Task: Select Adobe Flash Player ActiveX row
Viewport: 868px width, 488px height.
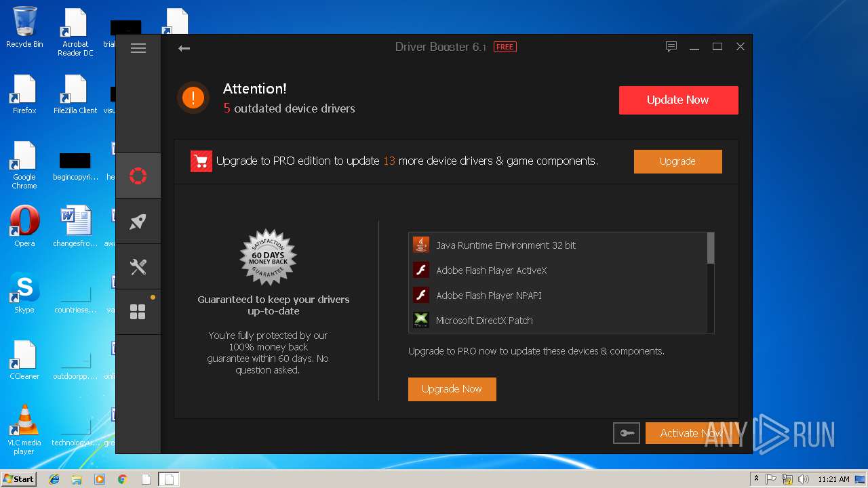Action: (557, 270)
